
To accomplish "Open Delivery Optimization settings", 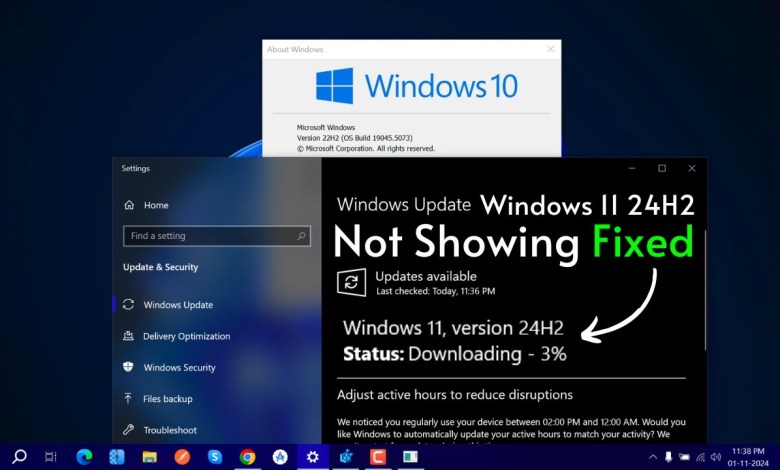I will pyautogui.click(x=187, y=336).
